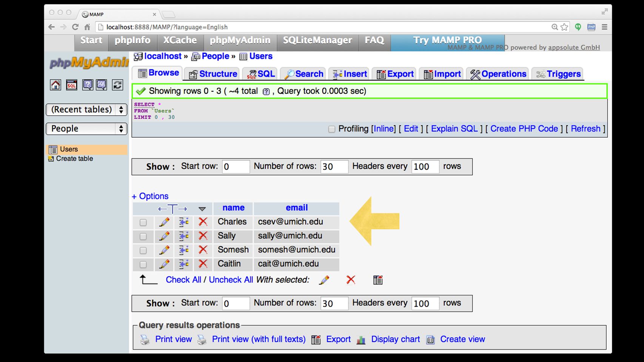Select phpInfo in MAMP navigation bar
644x362 pixels.
132,40
